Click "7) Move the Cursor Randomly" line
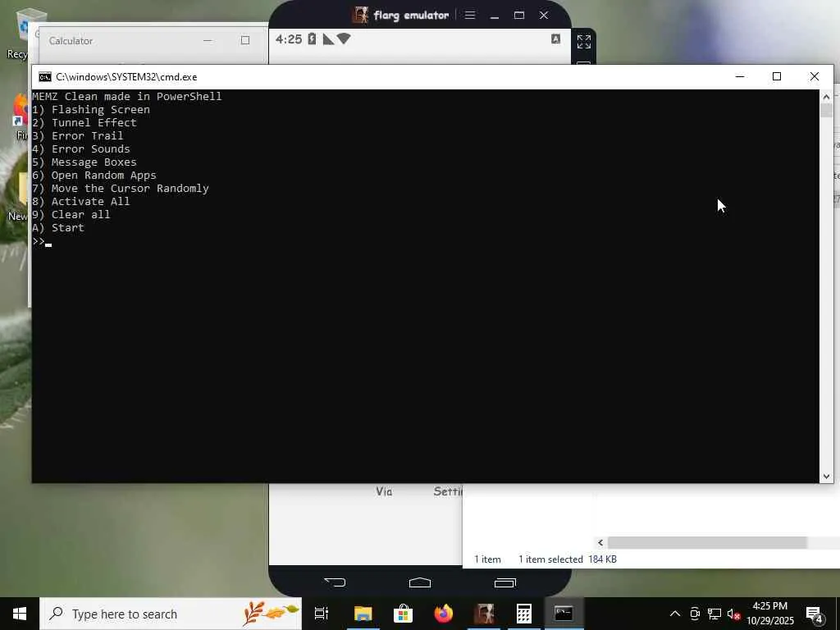Viewport: 840px width, 630px height. (121, 188)
